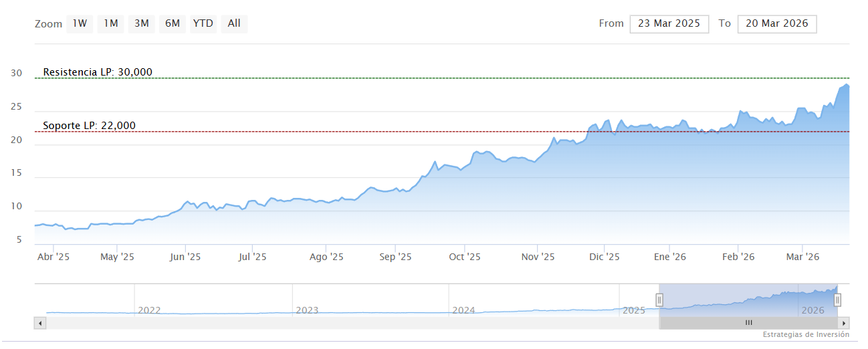
Task: Choose the YTD zoom option
Action: click(x=203, y=24)
